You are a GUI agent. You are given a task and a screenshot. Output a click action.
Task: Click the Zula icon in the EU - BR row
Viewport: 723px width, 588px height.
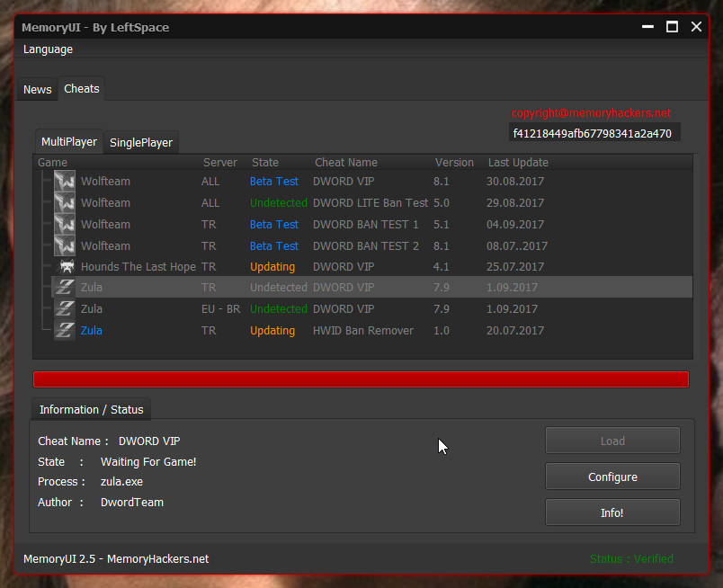65,308
